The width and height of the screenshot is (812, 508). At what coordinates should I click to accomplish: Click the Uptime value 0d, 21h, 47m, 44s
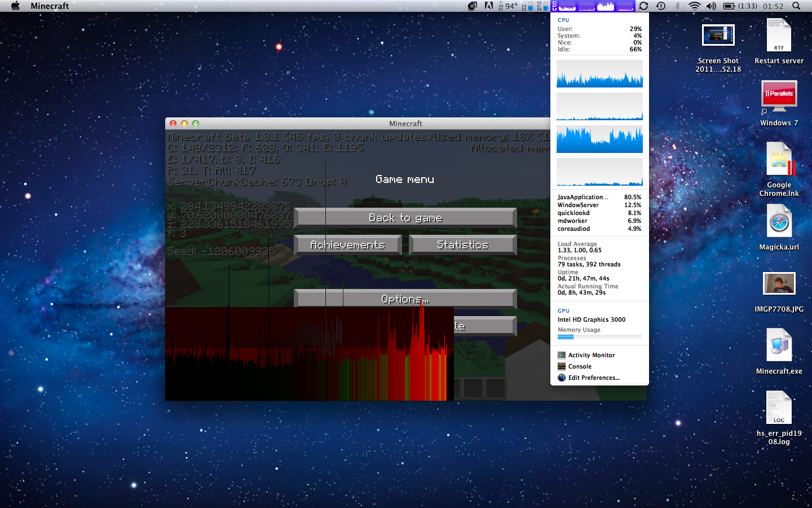pyautogui.click(x=584, y=278)
